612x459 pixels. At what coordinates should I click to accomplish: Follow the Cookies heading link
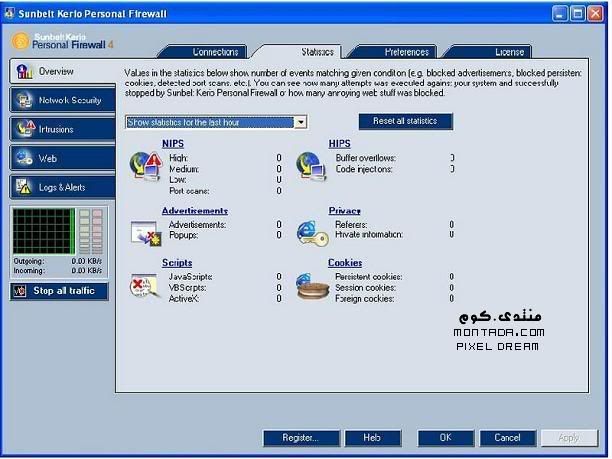coord(345,263)
